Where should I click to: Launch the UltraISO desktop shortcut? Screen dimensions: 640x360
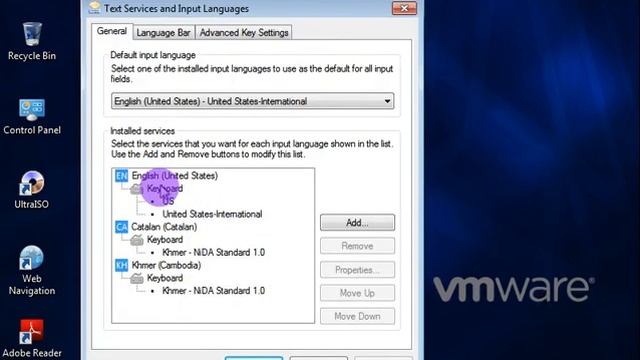tap(32, 190)
